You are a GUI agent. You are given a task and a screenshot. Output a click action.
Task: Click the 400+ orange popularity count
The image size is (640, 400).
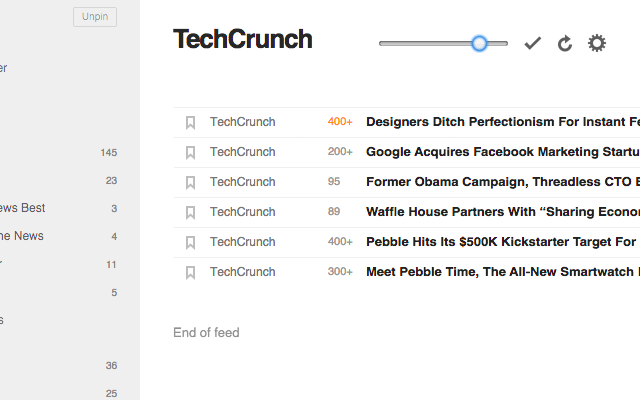(340, 122)
